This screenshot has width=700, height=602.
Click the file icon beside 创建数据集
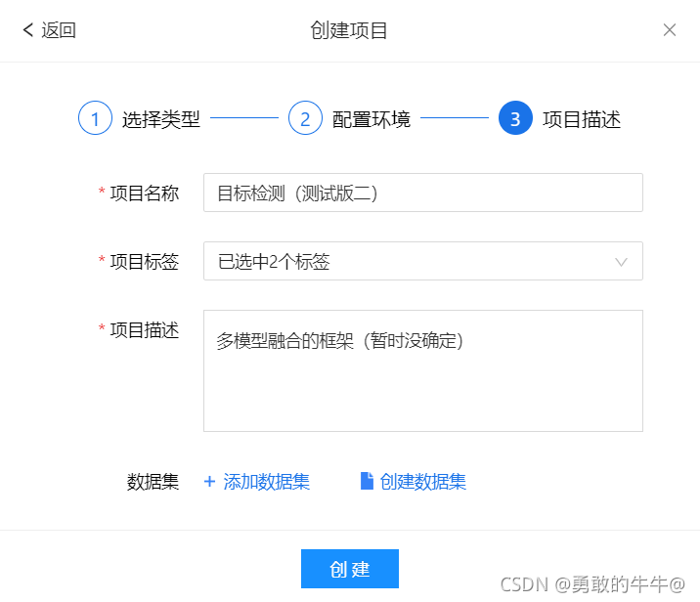pos(367,481)
